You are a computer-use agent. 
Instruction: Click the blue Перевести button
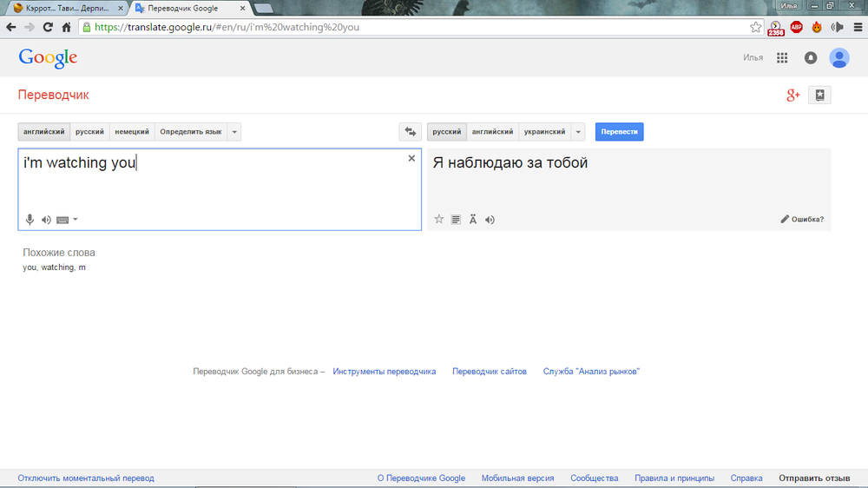(x=620, y=132)
